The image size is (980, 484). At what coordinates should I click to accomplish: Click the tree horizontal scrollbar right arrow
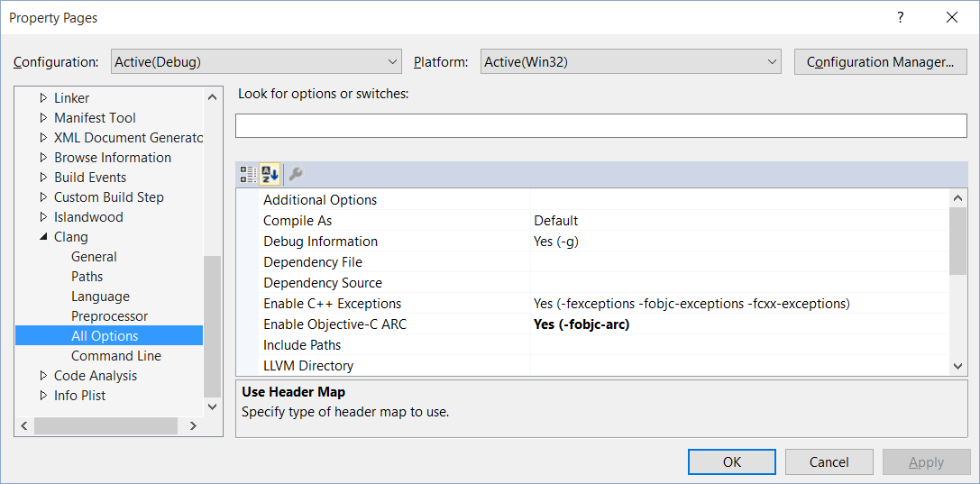click(193, 425)
